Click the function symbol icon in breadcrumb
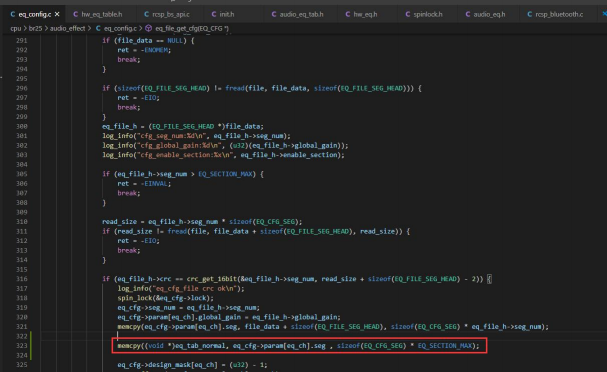 148,28
